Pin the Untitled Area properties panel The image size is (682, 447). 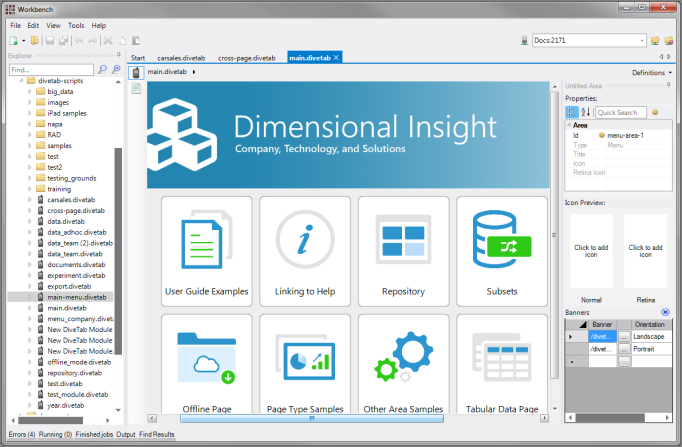(x=668, y=86)
